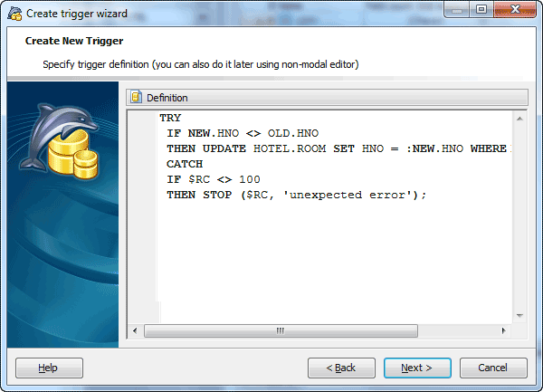Image resolution: width=543 pixels, height=392 pixels.
Task: Click the vertical scrollbar down arrow
Action: (519, 315)
